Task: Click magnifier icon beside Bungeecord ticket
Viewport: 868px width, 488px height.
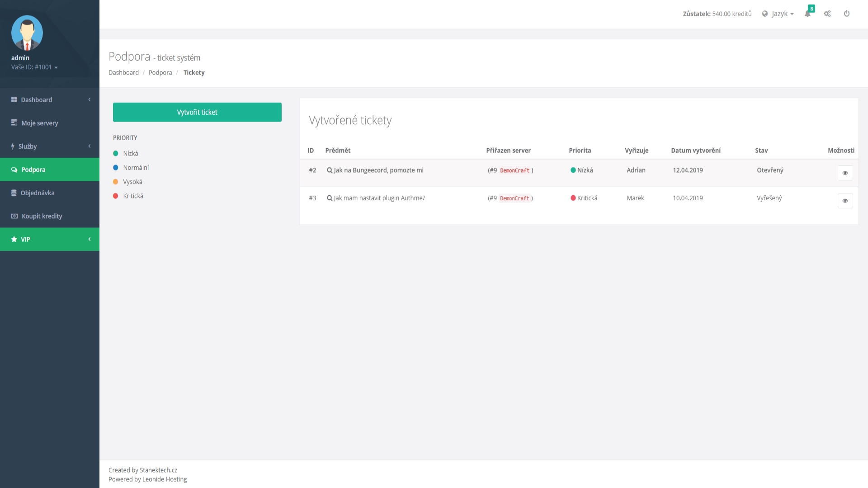Action: pos(330,170)
